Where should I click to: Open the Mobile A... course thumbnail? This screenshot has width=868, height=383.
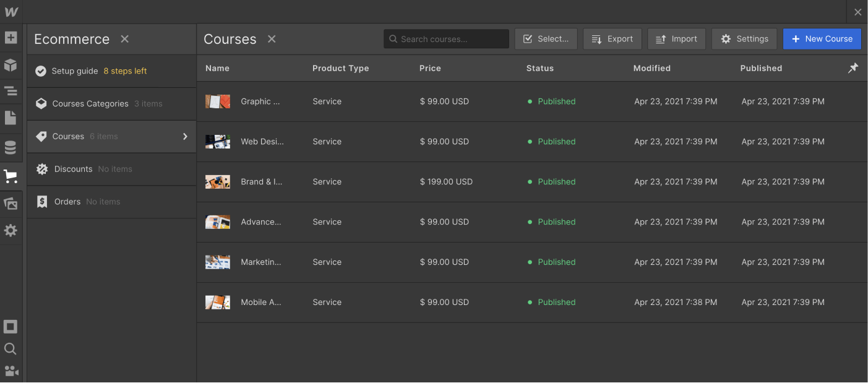coord(218,303)
